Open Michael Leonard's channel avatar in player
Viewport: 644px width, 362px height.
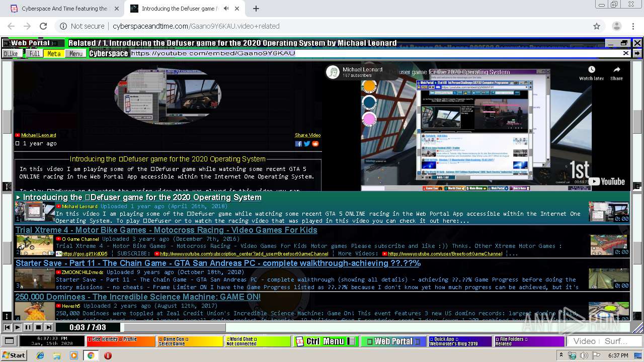(x=333, y=72)
